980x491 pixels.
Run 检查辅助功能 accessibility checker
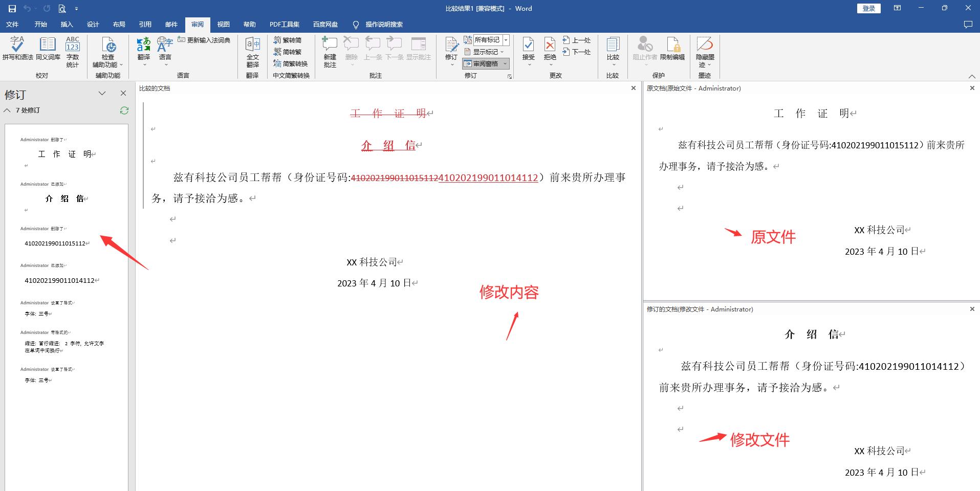point(107,51)
